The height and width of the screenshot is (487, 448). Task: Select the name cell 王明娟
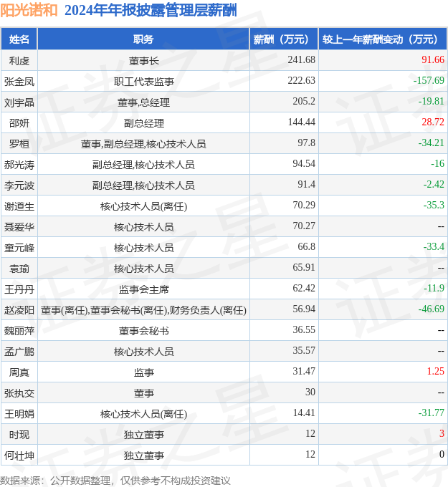pyautogui.click(x=19, y=415)
